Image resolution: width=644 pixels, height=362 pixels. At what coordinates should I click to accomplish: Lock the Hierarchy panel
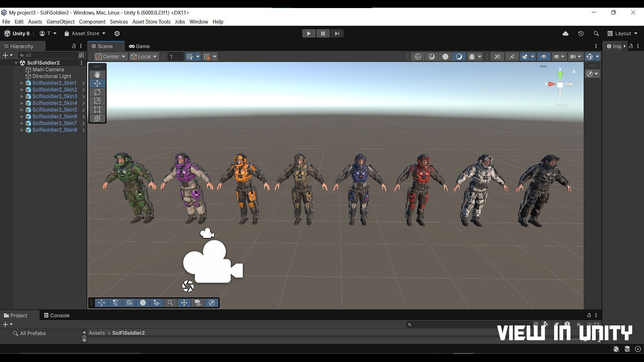[x=74, y=46]
